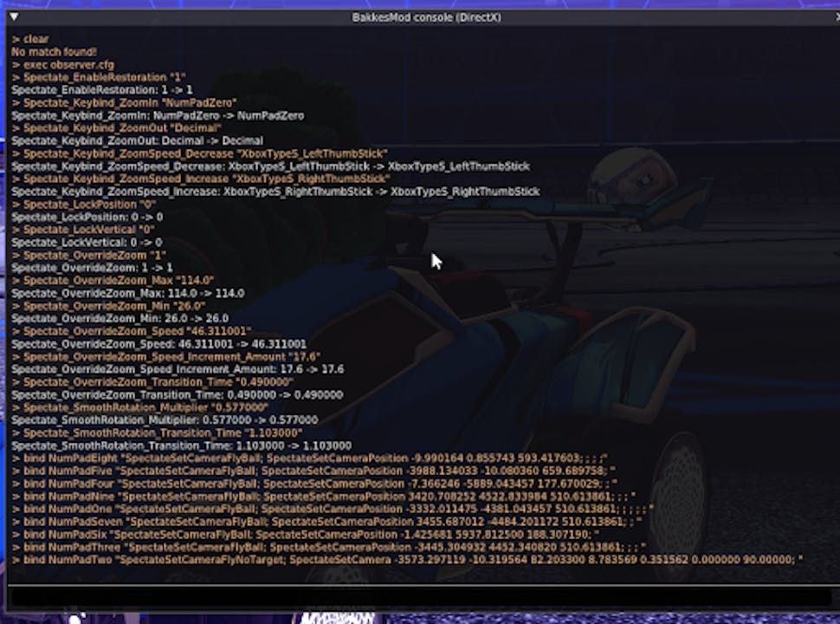Viewport: 840px width, 624px height.
Task: Click the Spectate_Keybind_ZoomIn NumPadZero result line
Action: (x=158, y=115)
